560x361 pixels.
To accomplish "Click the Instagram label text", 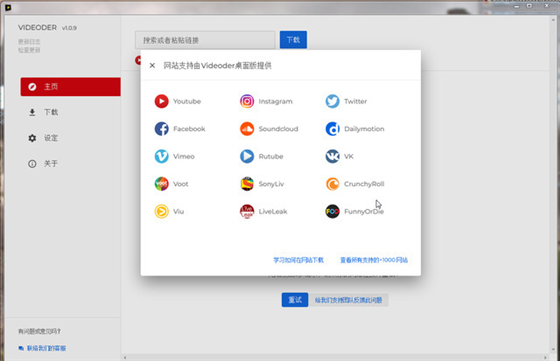I will pyautogui.click(x=275, y=101).
